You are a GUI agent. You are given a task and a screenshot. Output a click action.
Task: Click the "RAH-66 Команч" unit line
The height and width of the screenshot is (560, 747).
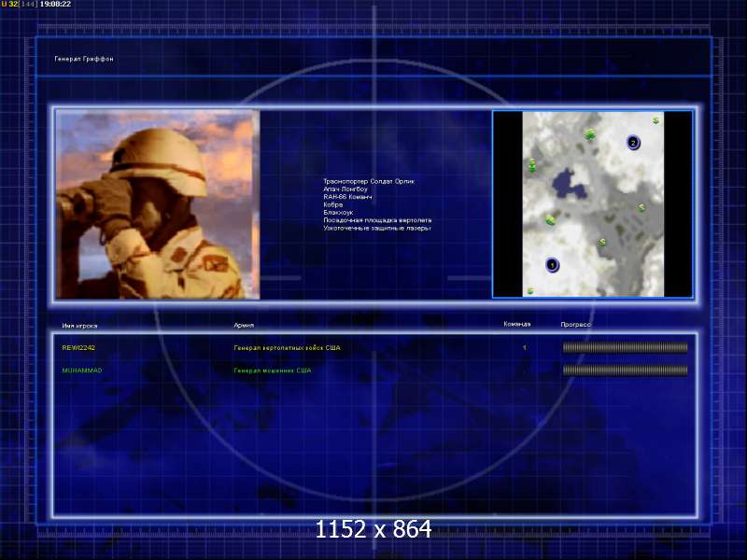pos(347,197)
